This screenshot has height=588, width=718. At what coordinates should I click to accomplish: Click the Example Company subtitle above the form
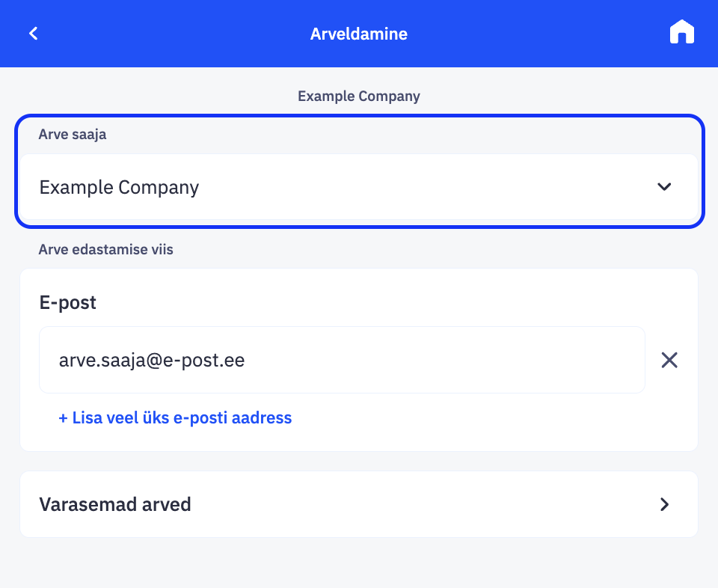(359, 97)
